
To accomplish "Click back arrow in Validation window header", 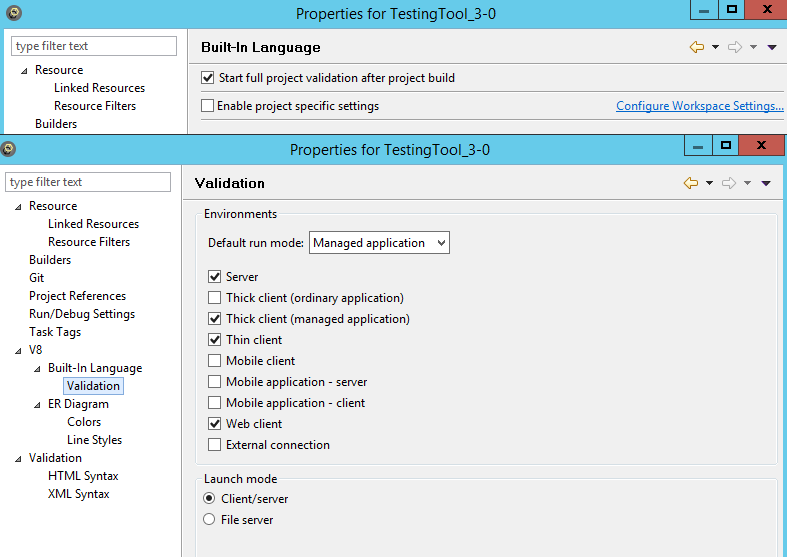I will tap(691, 183).
